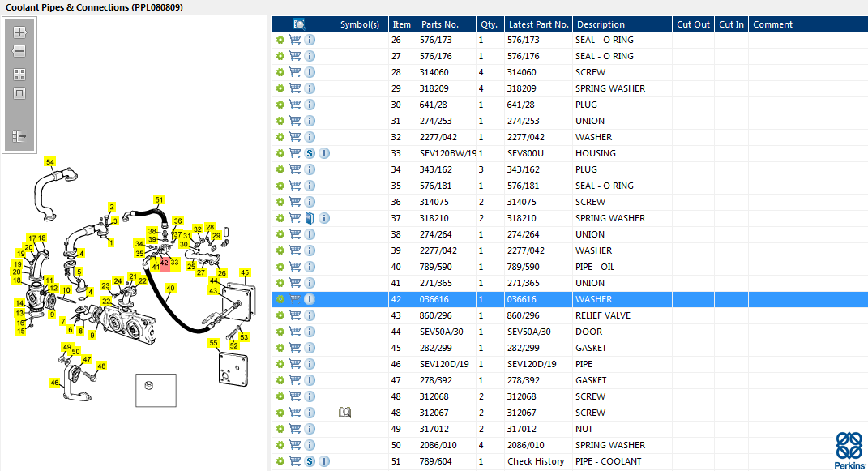
Task: Click the S supersession icon for HOUSING row
Action: (x=310, y=153)
